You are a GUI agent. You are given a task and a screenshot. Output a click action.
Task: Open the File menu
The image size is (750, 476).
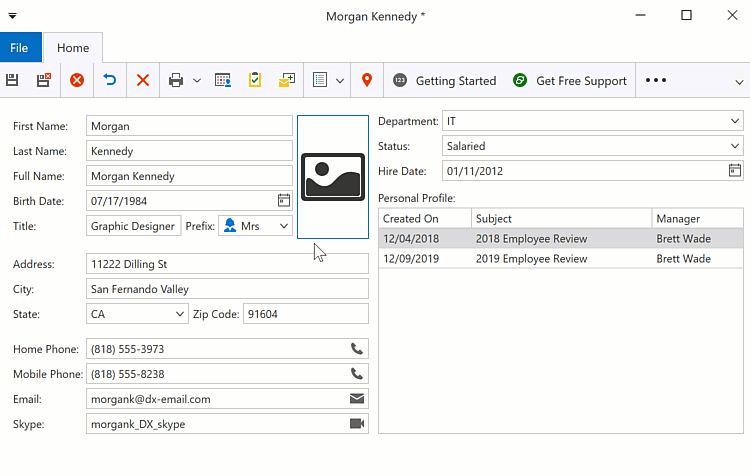coord(20,48)
